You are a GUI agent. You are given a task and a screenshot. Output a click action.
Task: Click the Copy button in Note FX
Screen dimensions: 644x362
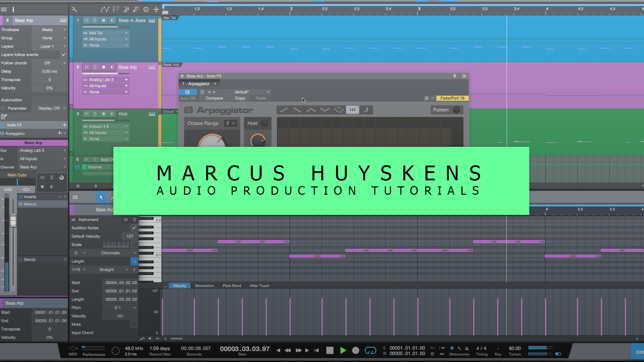(x=240, y=98)
